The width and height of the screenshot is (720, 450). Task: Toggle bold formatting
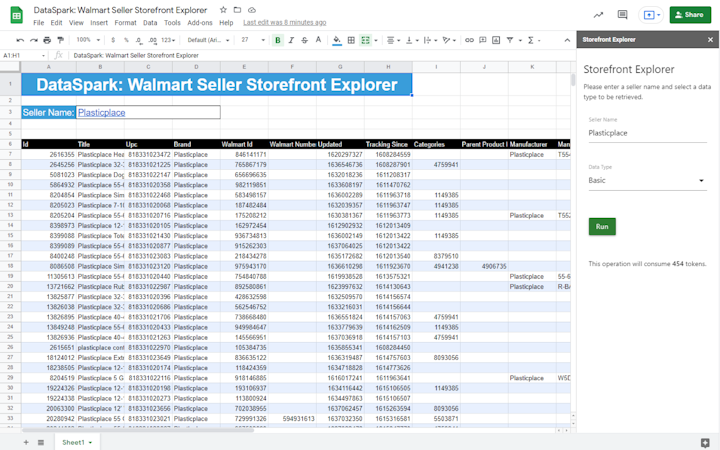(x=277, y=40)
